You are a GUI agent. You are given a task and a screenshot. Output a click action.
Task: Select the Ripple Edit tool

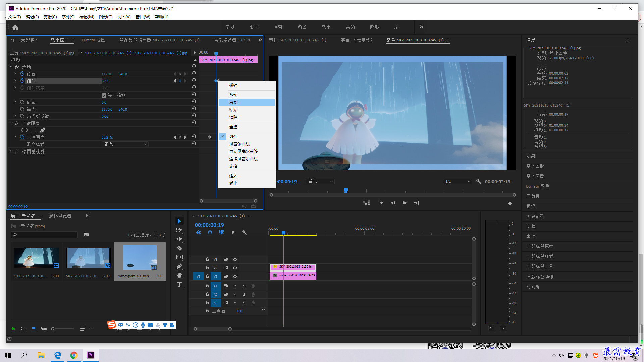179,239
